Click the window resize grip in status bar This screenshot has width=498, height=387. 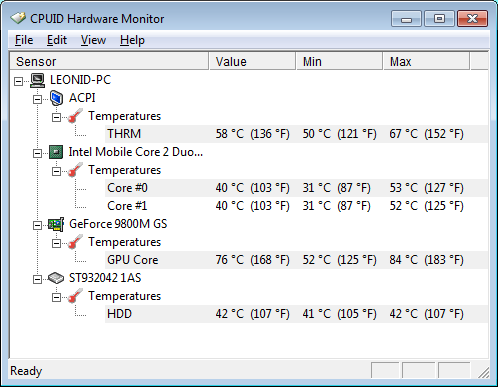click(x=483, y=372)
